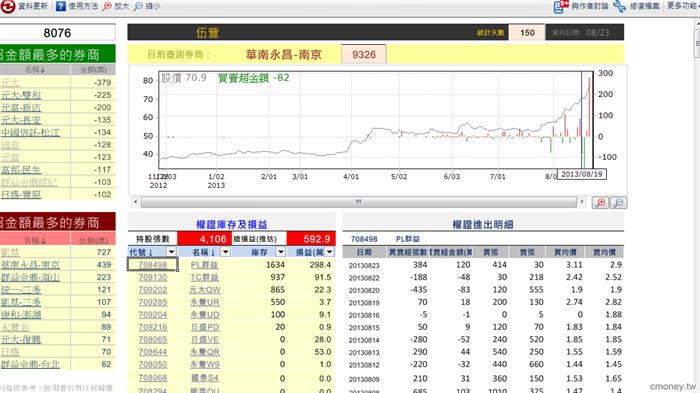Click warrant name 元大QW
700x393 pixels.
[x=205, y=290]
